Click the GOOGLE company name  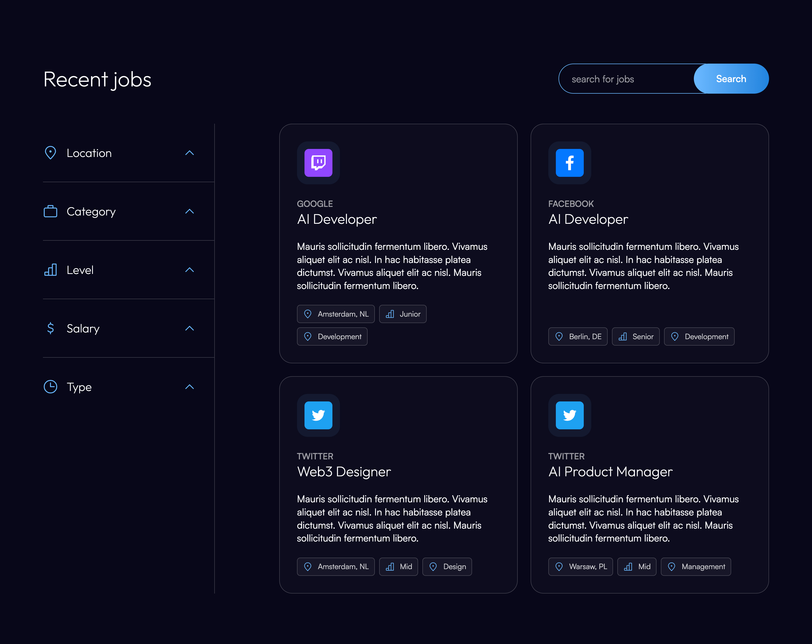tap(315, 204)
